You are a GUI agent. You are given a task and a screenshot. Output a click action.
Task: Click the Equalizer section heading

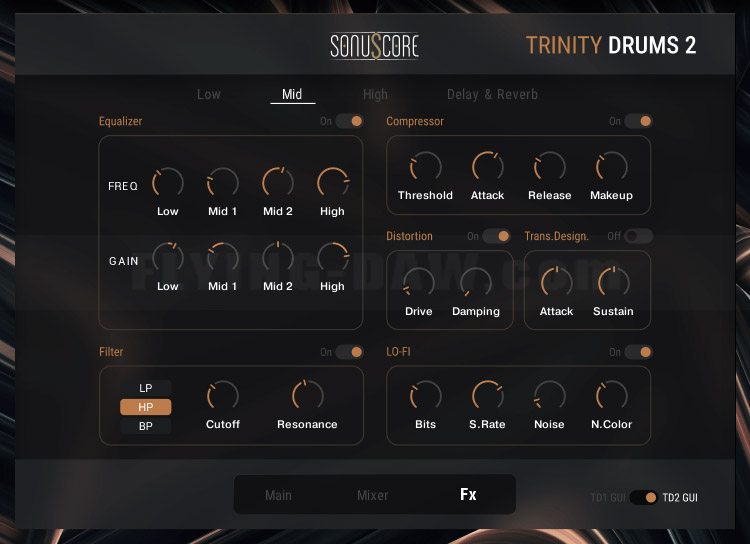[121, 121]
